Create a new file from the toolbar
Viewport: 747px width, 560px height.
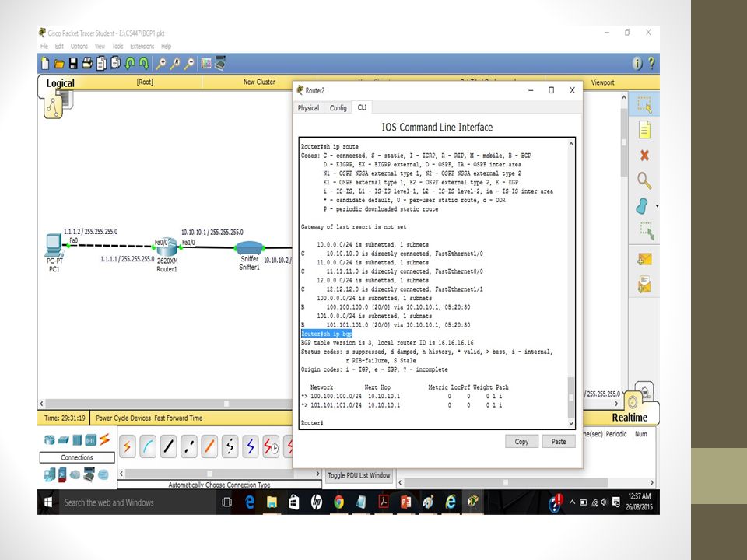[x=45, y=63]
